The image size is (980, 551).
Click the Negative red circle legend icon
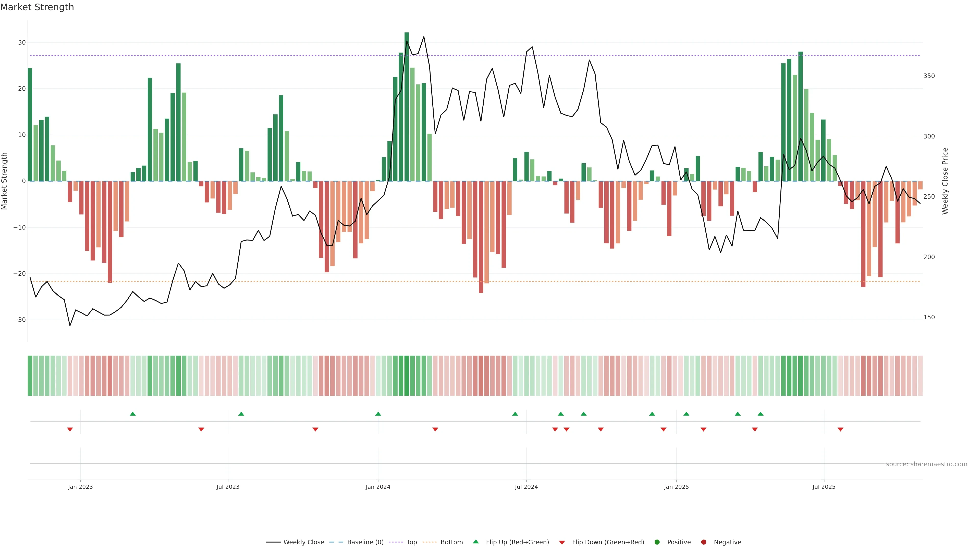coord(703,542)
